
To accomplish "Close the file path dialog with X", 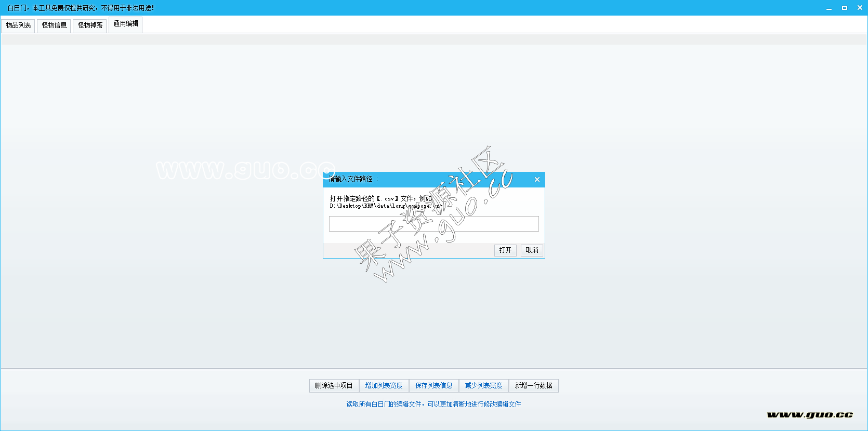I will (x=537, y=180).
